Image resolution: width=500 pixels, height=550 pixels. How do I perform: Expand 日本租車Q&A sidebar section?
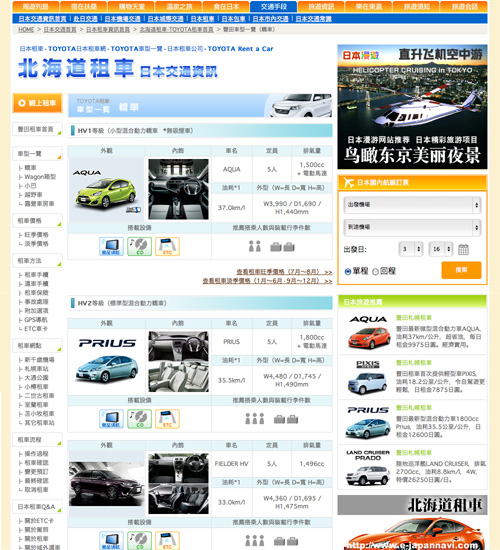point(37,507)
